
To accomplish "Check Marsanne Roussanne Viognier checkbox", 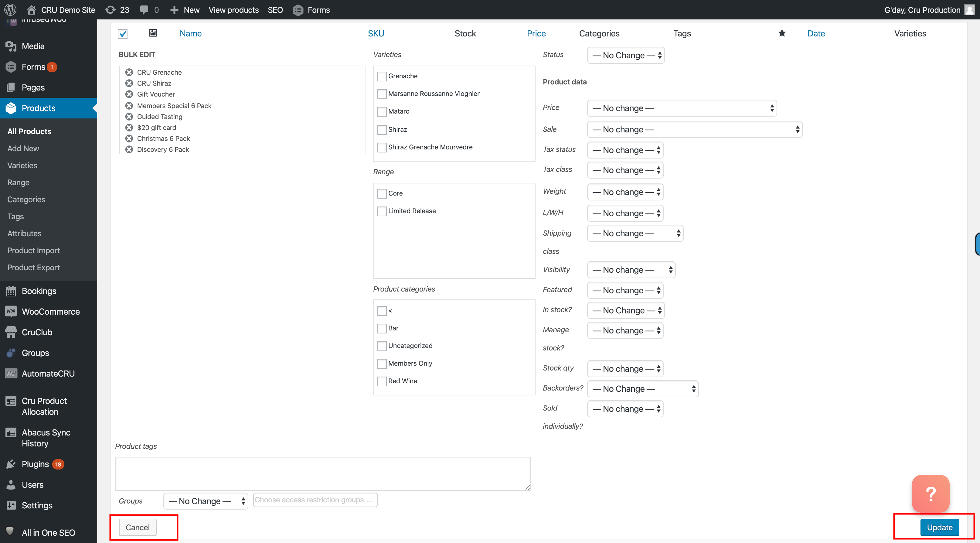I will (382, 94).
